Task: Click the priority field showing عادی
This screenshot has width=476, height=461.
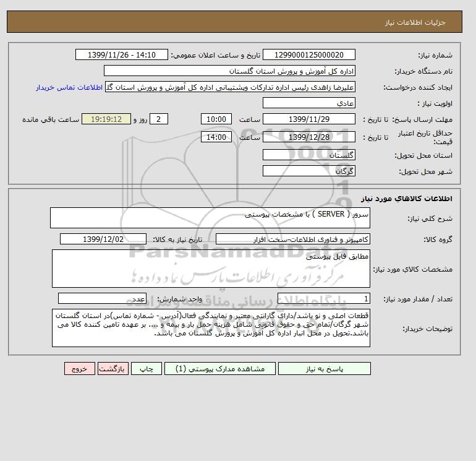Action: point(308,103)
